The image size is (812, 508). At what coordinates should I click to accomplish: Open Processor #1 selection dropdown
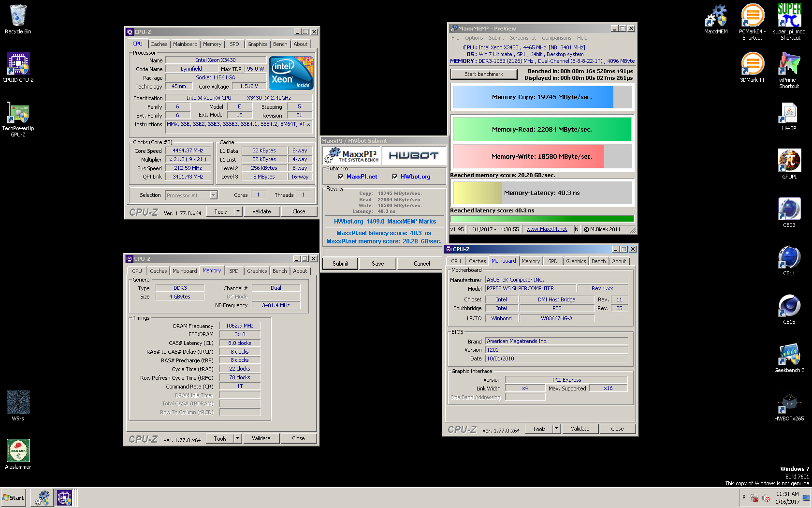[x=213, y=195]
